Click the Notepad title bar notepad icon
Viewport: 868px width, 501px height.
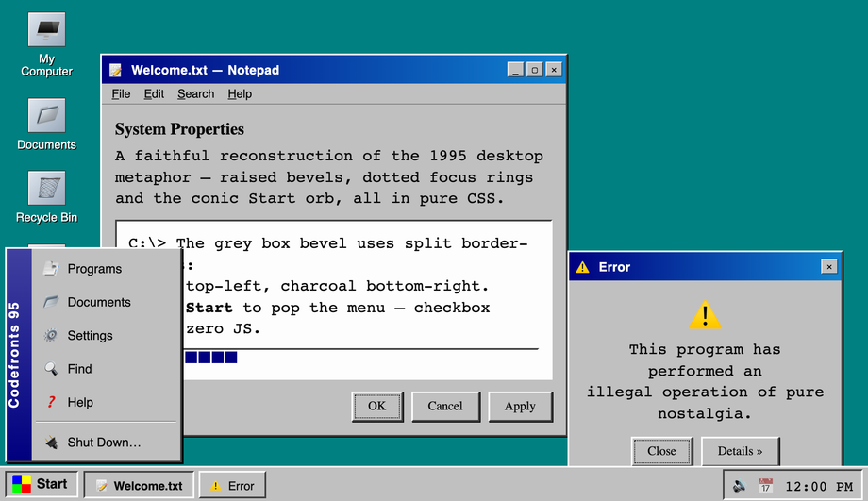[116, 71]
